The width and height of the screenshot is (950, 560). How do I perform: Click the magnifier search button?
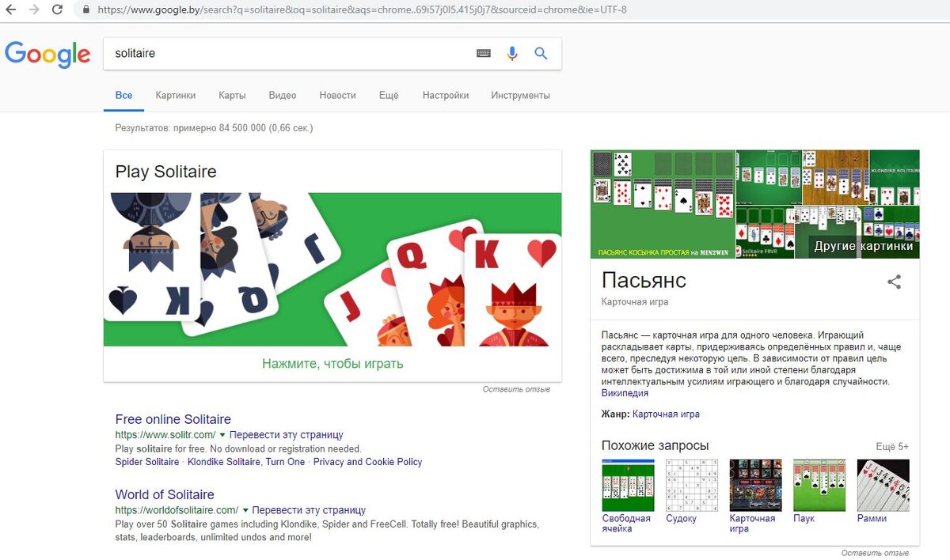click(541, 54)
